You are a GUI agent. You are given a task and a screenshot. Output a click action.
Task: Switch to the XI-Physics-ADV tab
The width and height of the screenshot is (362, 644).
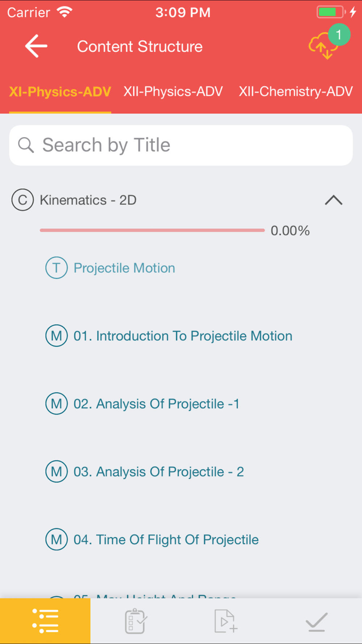pos(60,92)
